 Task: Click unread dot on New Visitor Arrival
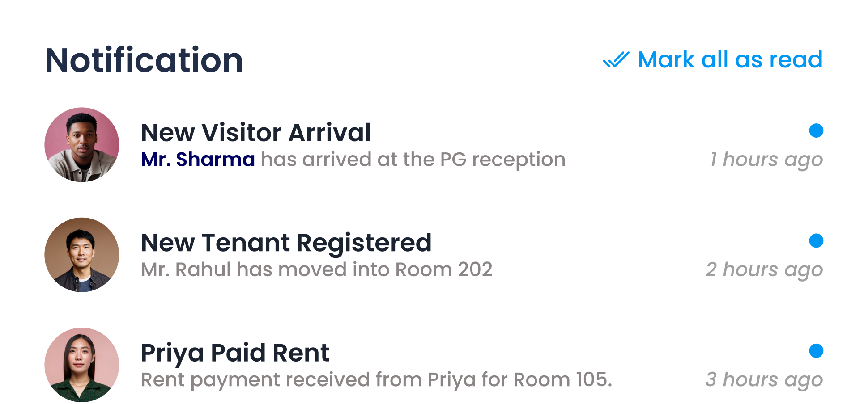click(x=816, y=130)
